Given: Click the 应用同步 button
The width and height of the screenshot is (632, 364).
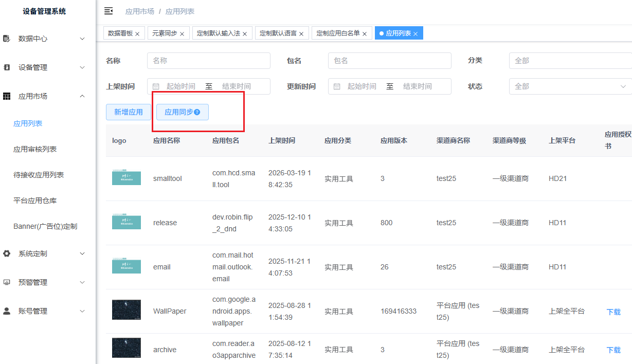Looking at the screenshot, I should coord(183,112).
